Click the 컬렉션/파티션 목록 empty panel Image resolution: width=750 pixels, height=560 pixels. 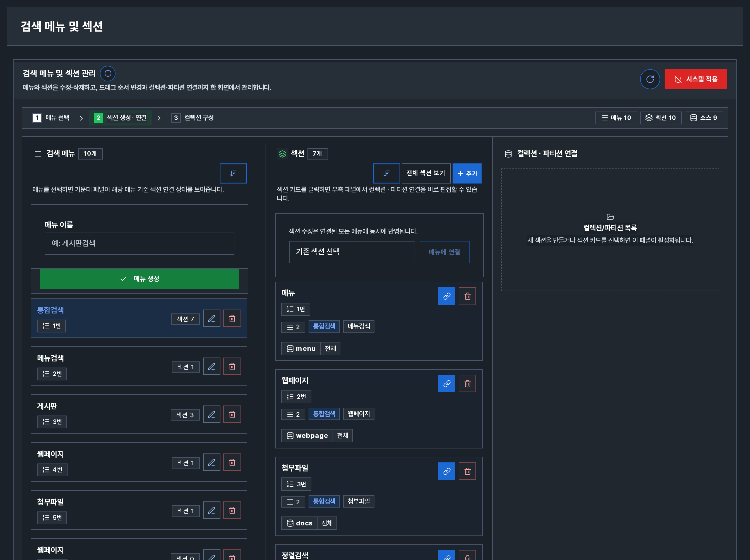click(x=610, y=230)
